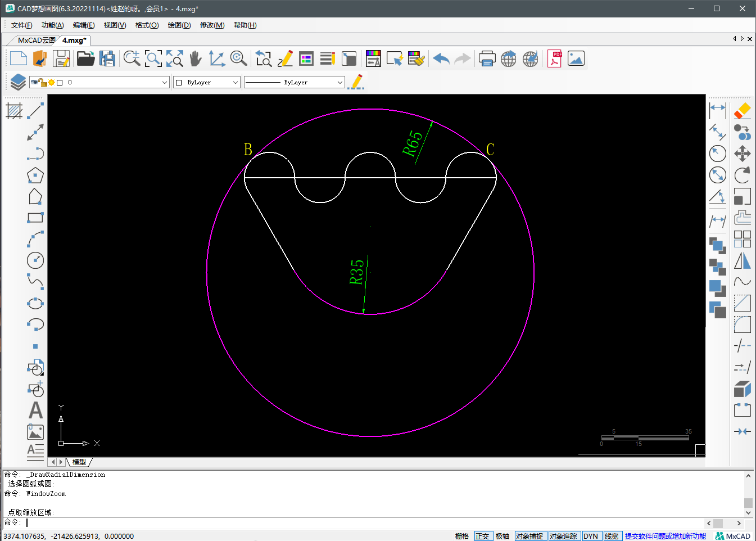
Task: Click the insert image icon in top toolbar
Action: pyautogui.click(x=576, y=58)
